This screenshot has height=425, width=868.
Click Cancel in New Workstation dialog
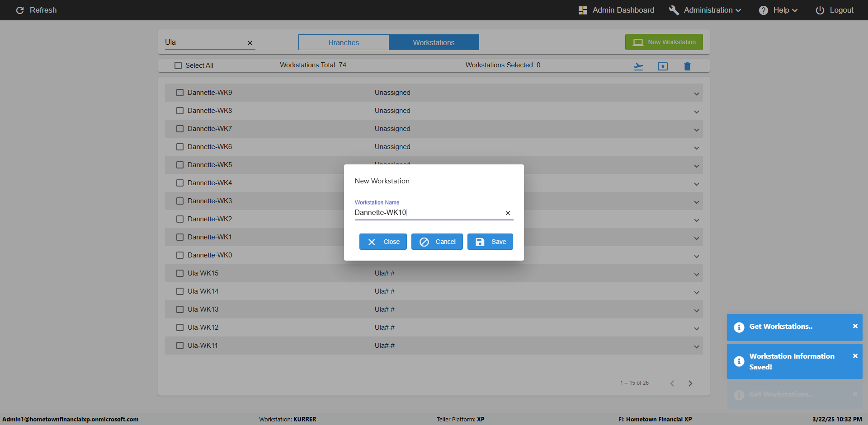click(437, 242)
